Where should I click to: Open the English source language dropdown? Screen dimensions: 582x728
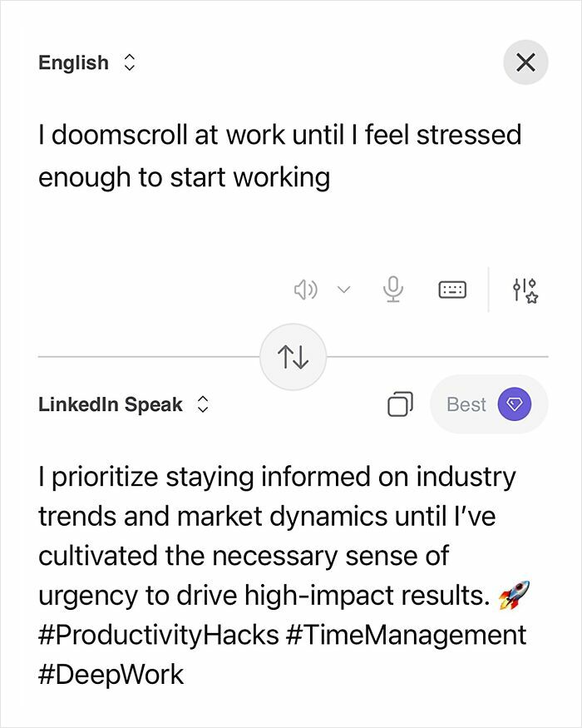tap(87, 62)
